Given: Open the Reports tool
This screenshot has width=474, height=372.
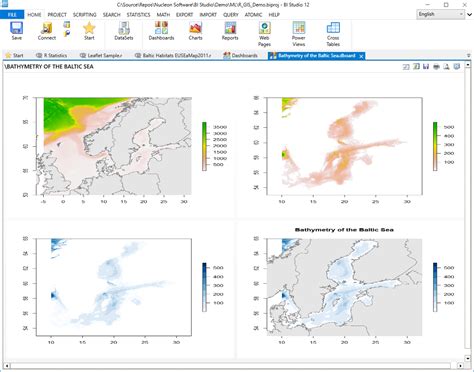Looking at the screenshot, I should pyautogui.click(x=230, y=31).
